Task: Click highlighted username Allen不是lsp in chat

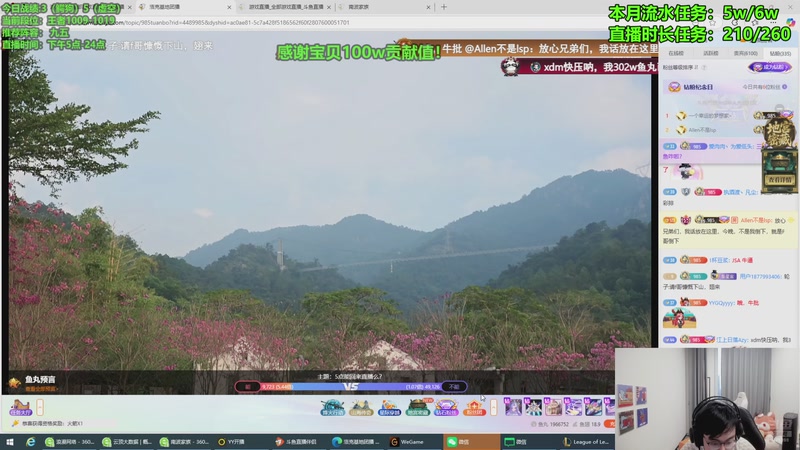Action: point(756,220)
